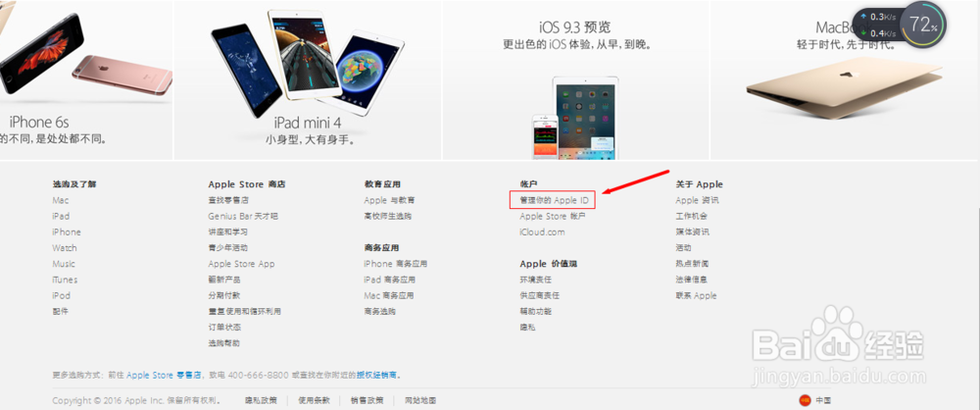This screenshot has height=410, width=980.
Task: Open Mac 商务应用 link
Action: point(389,295)
